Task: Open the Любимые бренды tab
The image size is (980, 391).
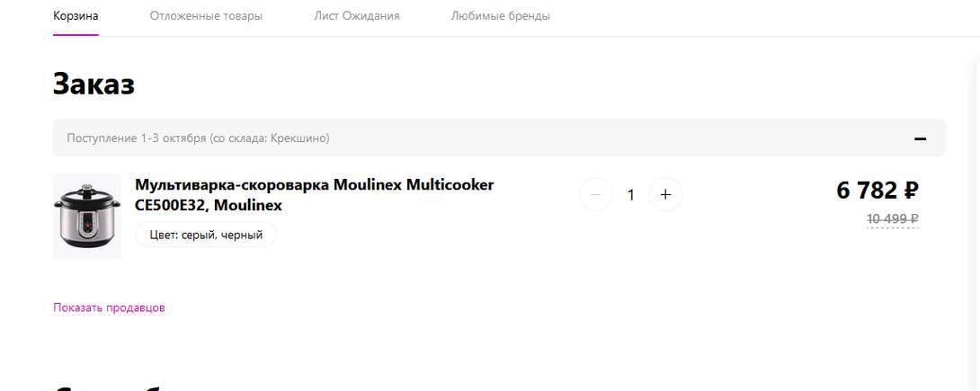Action: click(x=500, y=16)
